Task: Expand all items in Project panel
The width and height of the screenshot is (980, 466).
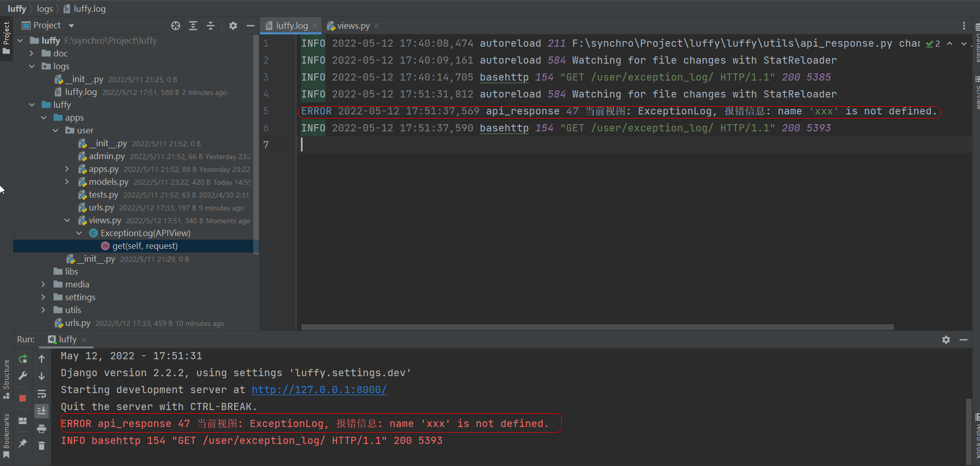Action: pos(193,26)
